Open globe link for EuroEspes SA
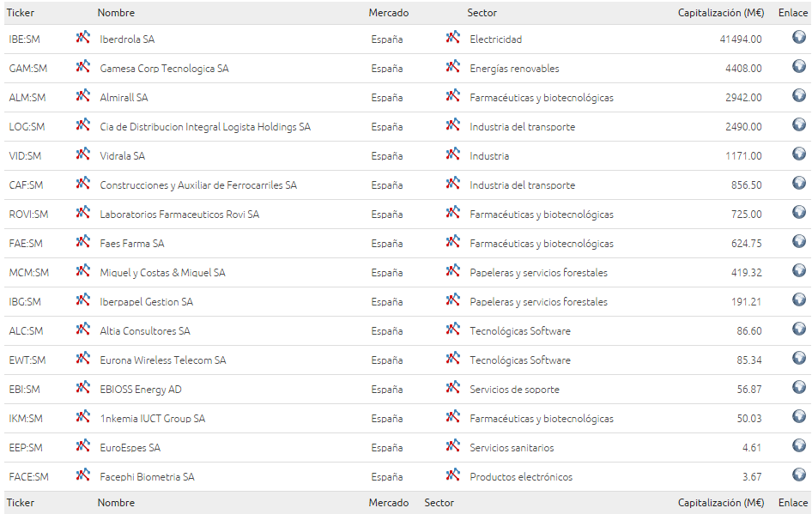The width and height of the screenshot is (812, 514). 799,445
